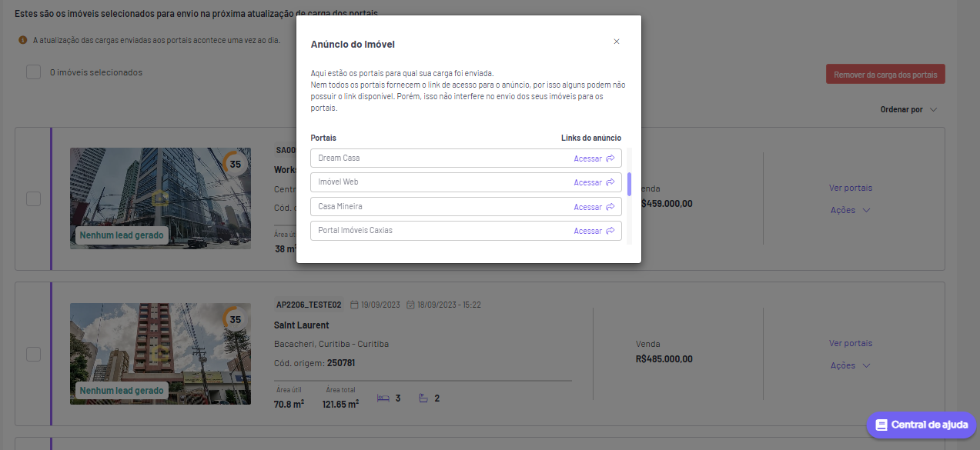
Task: Open the Ordenar por dropdown
Action: coord(908,110)
